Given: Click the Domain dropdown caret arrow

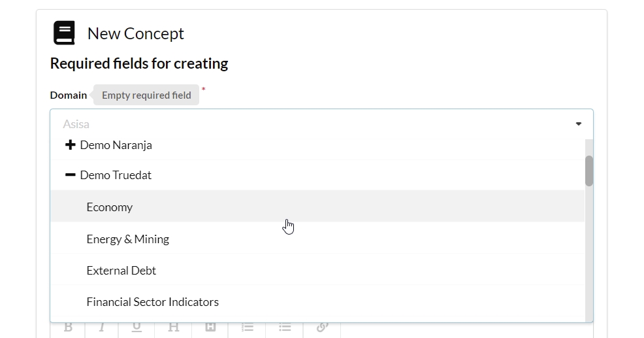Looking at the screenshot, I should click(578, 124).
